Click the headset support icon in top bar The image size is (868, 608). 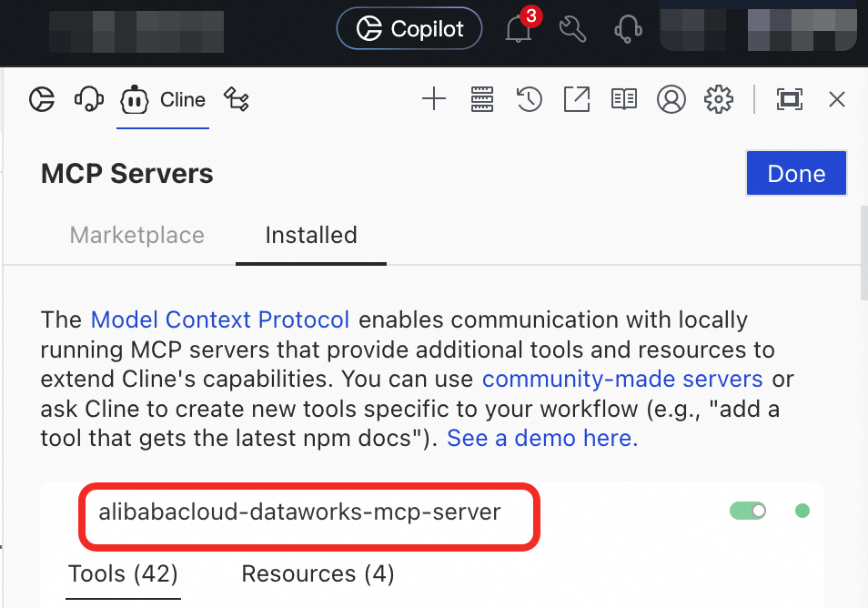(628, 29)
